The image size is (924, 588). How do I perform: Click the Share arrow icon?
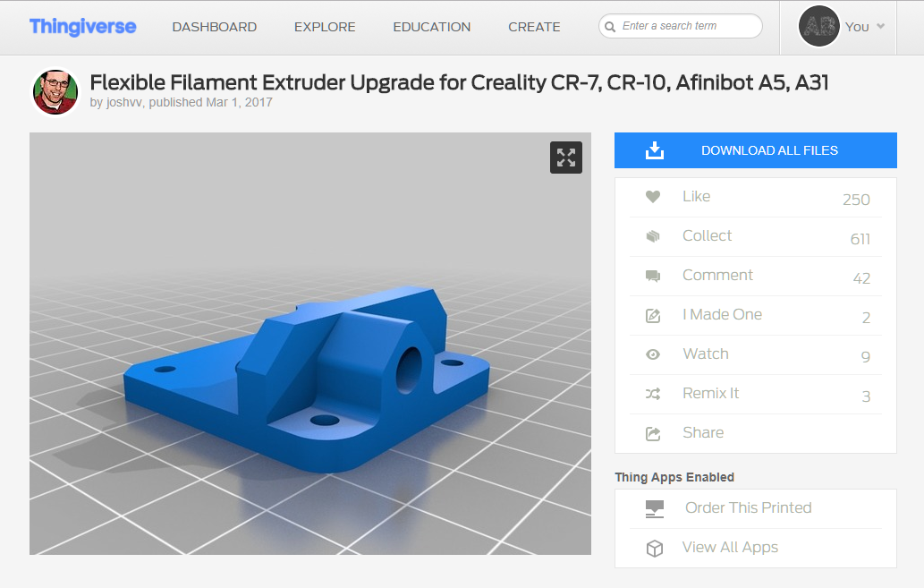(653, 433)
